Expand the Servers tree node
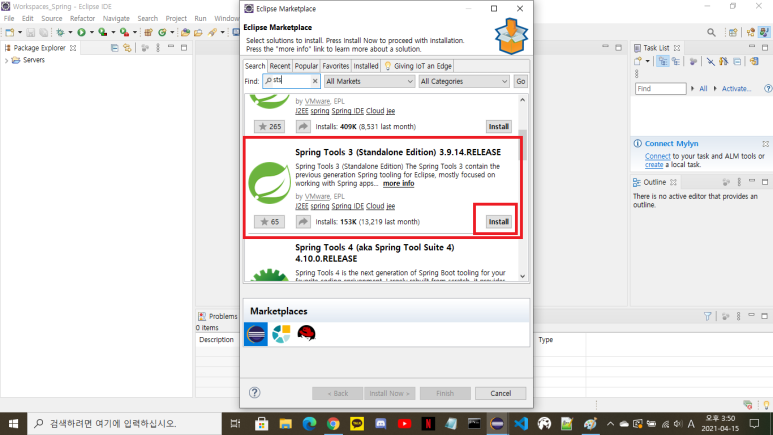 6,60
